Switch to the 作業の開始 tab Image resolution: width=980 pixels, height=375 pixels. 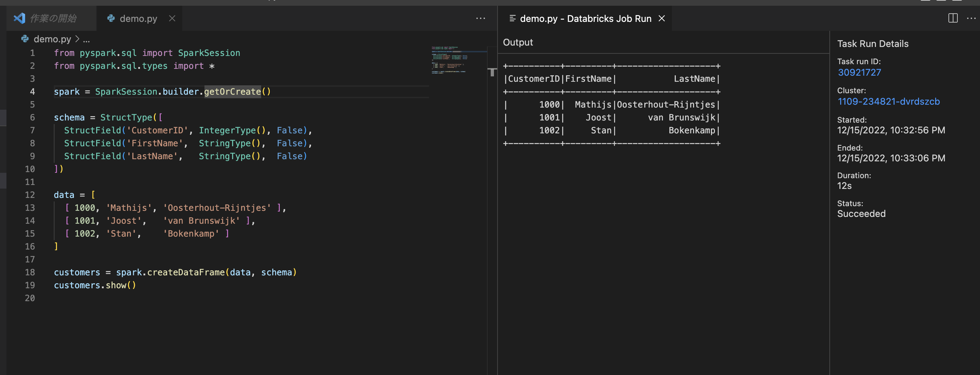click(x=53, y=18)
